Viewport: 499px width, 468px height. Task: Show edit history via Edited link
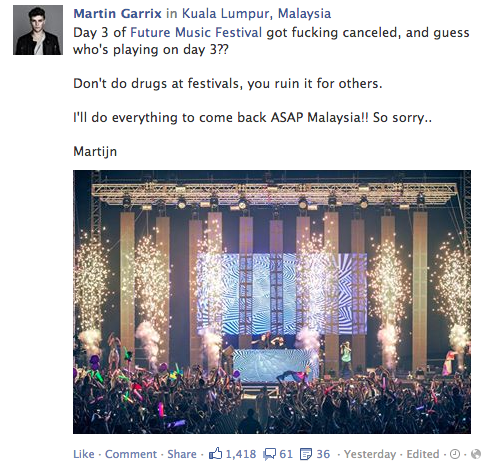click(x=423, y=454)
